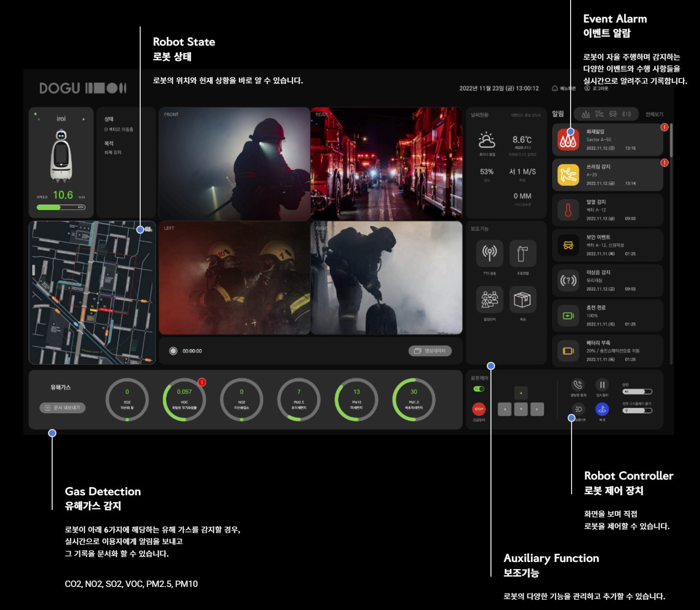Start a call using the phone icon
The height and width of the screenshot is (610, 700).
tap(578, 385)
